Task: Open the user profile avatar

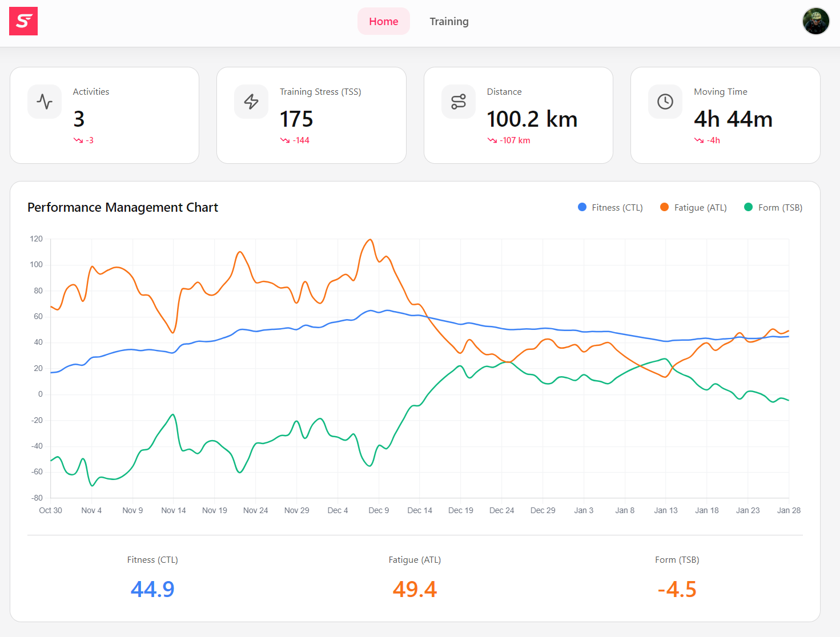Action: (815, 21)
